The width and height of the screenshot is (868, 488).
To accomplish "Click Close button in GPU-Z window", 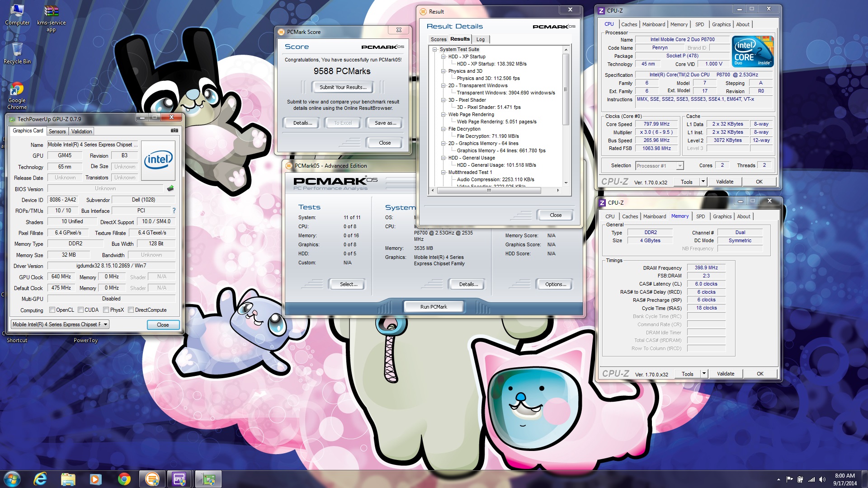I will click(x=163, y=325).
